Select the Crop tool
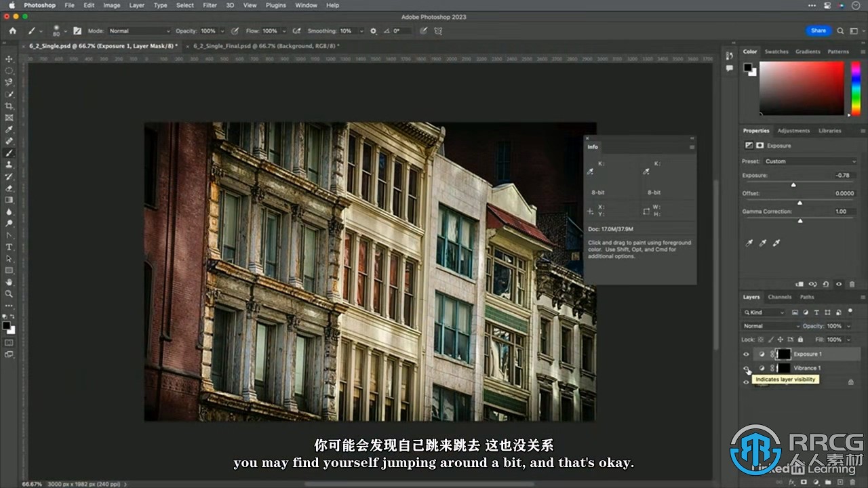 tap(9, 106)
